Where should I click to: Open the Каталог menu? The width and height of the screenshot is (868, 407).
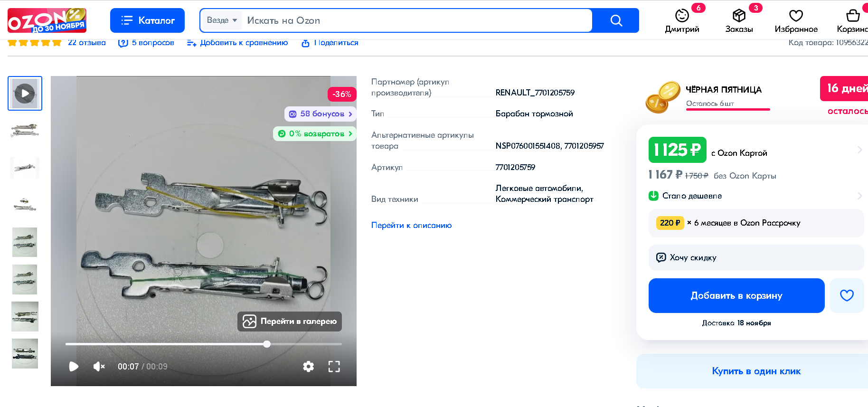(147, 20)
